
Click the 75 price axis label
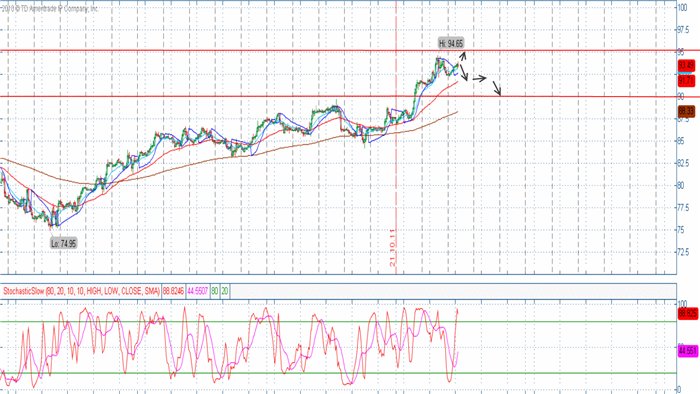tap(681, 230)
